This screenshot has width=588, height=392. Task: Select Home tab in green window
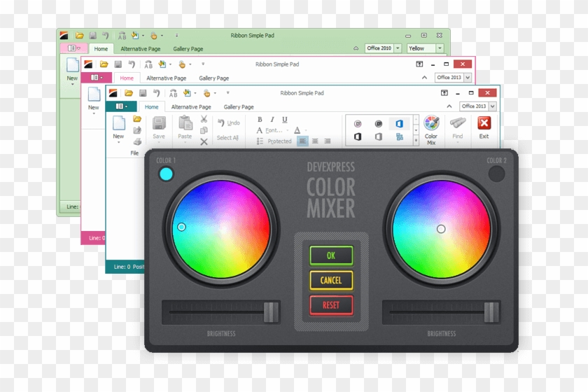101,49
